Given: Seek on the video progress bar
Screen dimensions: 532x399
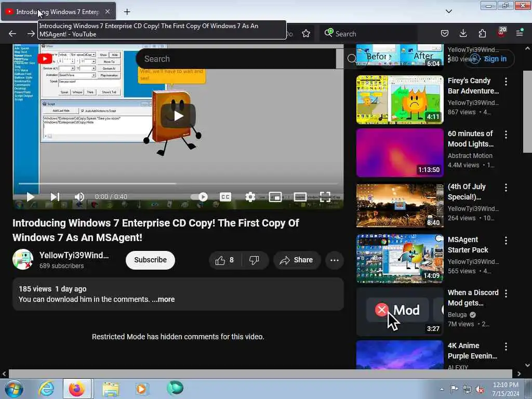Looking at the screenshot, I should pyautogui.click(x=178, y=183).
